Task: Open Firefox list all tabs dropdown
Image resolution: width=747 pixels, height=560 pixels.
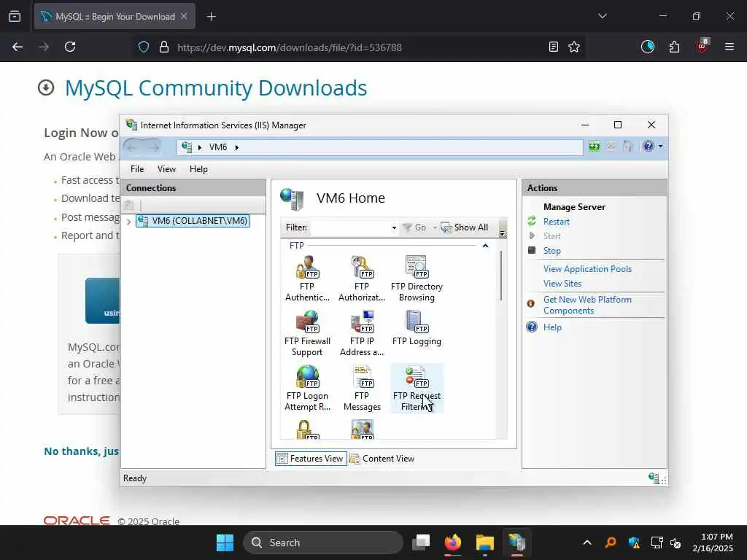Action: [602, 16]
